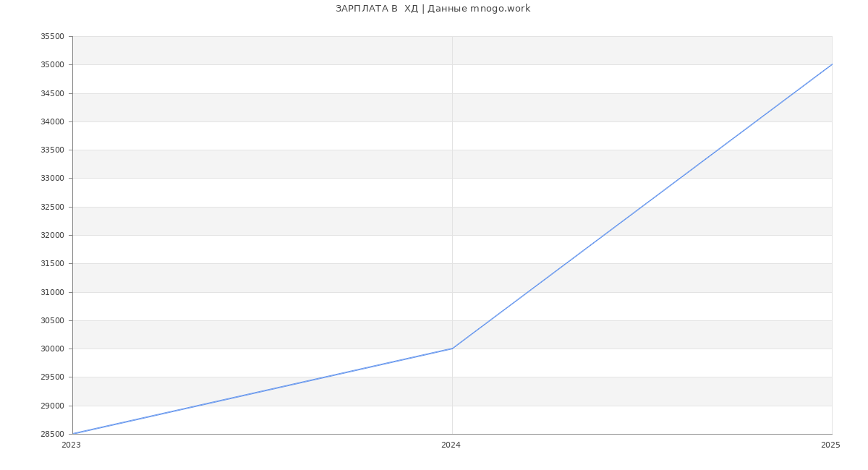Click the 28500 y-axis label
Image resolution: width=868 pixels, height=470 pixels.
[x=52, y=434]
